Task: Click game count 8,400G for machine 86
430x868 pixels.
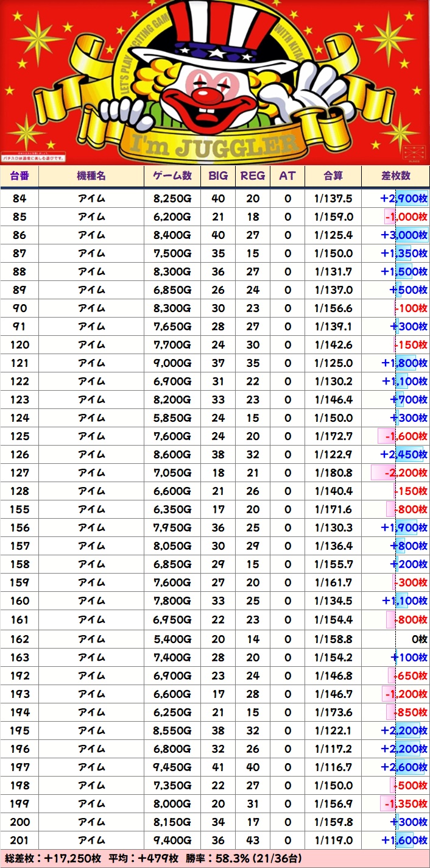Action: pyautogui.click(x=173, y=235)
